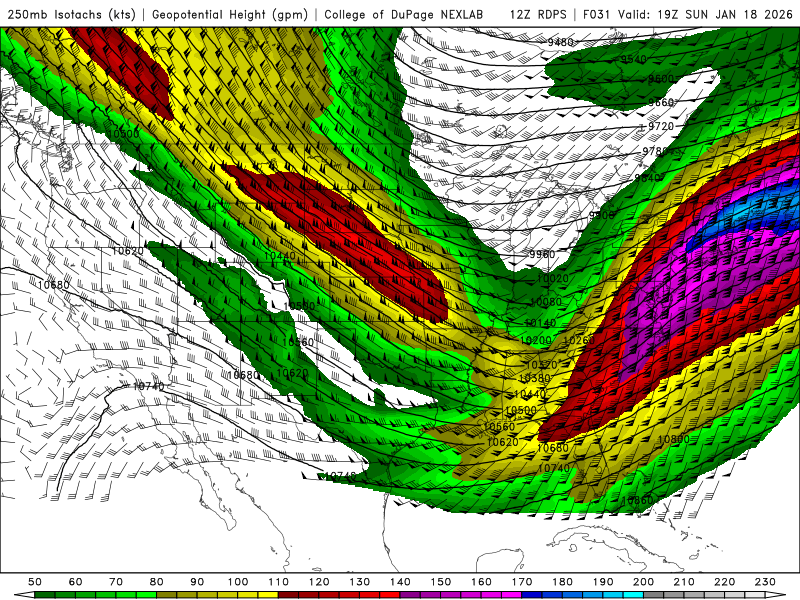
Task: Click the 180 value on the color scale
Action: click(562, 582)
